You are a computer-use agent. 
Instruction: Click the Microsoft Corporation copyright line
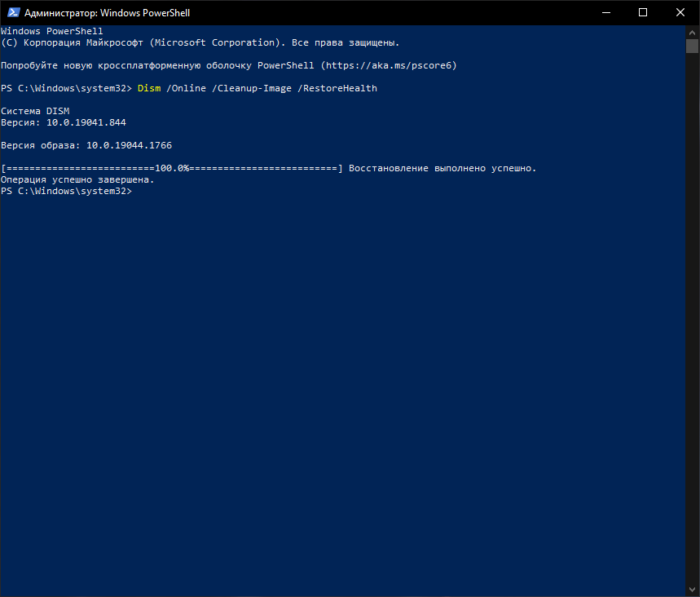(200, 43)
